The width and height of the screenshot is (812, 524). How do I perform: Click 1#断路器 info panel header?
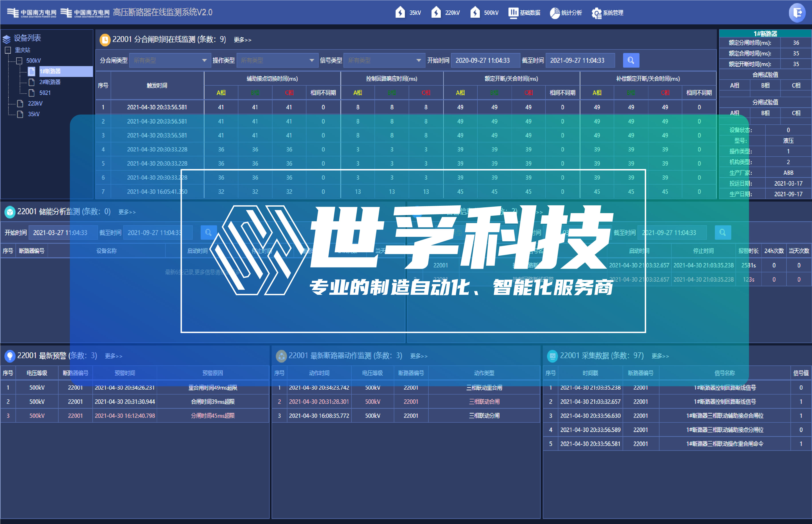765,34
